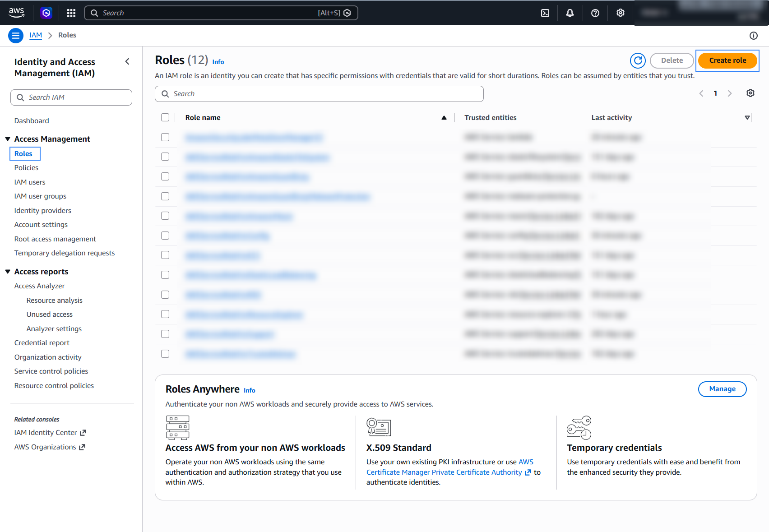Viewport: 769px width, 532px height.
Task: Open the services grid menu icon
Action: [71, 13]
